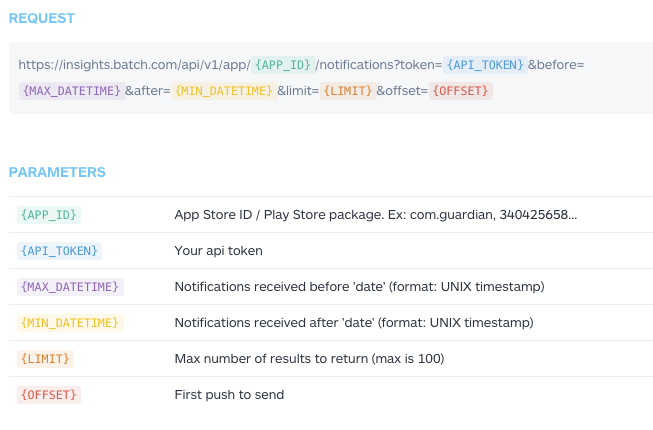653x430 pixels.
Task: Click the 'First push to send' description
Action: [229, 395]
